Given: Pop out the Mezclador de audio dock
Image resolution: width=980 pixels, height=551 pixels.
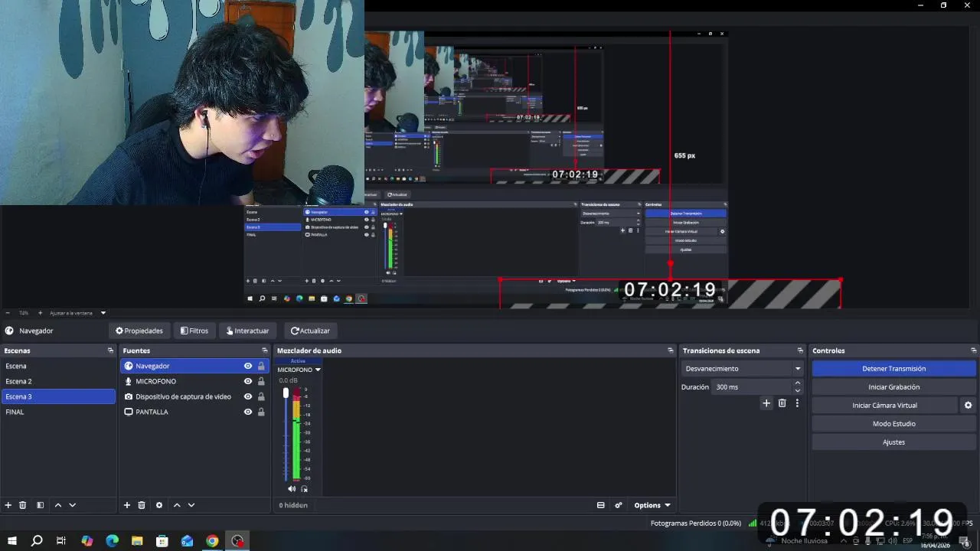Looking at the screenshot, I should tap(671, 350).
